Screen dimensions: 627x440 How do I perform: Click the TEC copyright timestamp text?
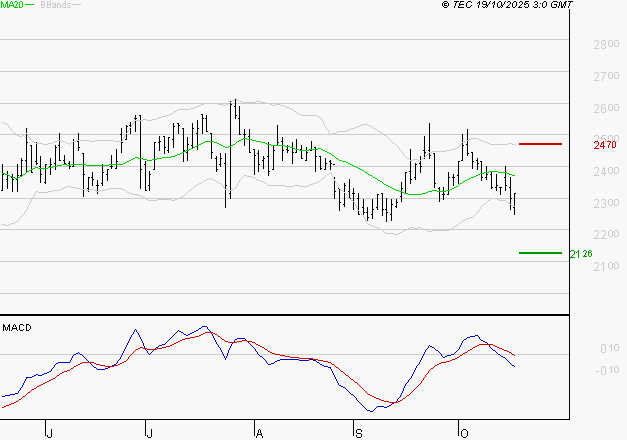coord(507,5)
